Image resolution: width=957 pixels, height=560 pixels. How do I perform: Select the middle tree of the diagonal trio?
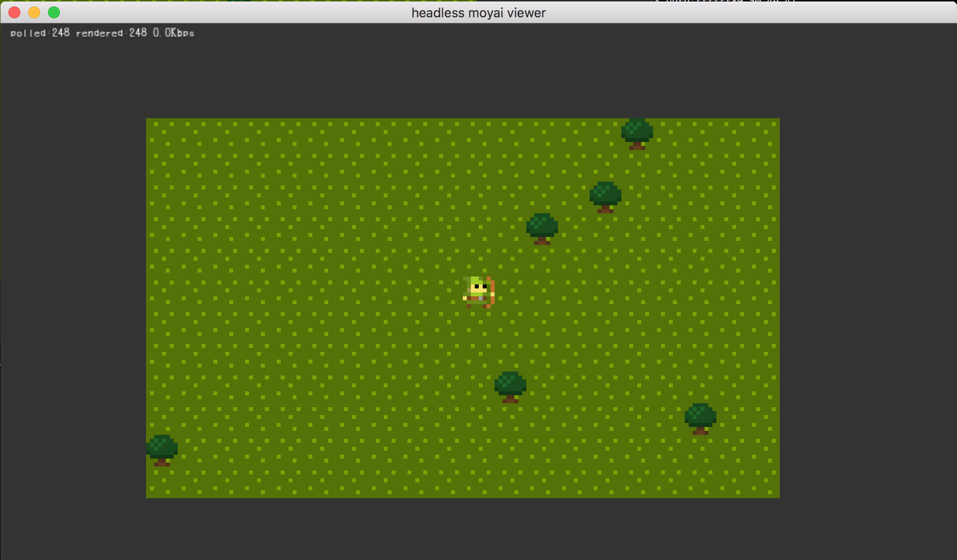(605, 196)
